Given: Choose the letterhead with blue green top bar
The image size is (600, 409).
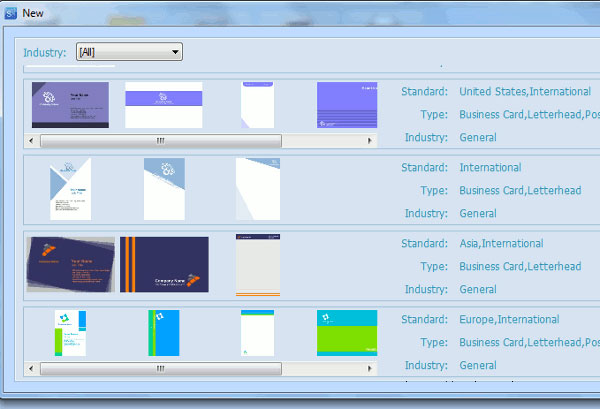Looking at the screenshot, I should tap(258, 333).
